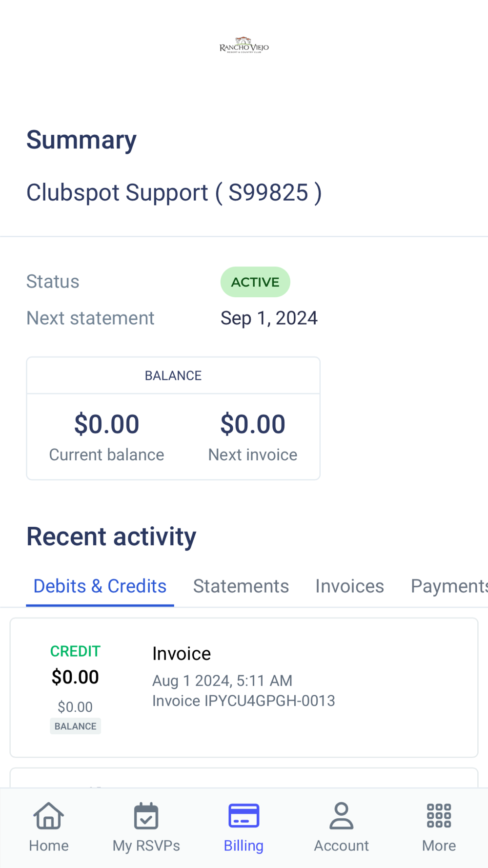The height and width of the screenshot is (868, 488).
Task: Tap the More grid icon
Action: click(439, 816)
